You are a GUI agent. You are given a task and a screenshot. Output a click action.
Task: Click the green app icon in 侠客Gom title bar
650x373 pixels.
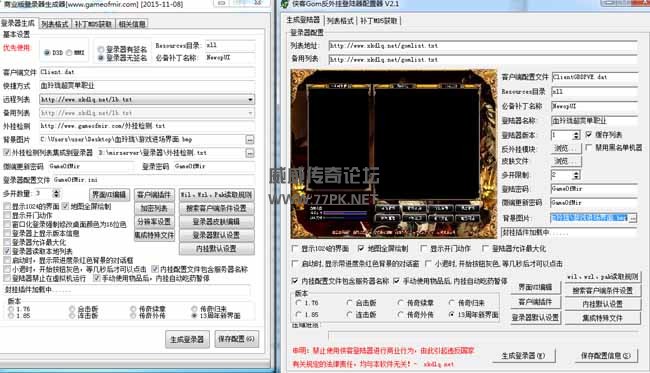coord(284,4)
